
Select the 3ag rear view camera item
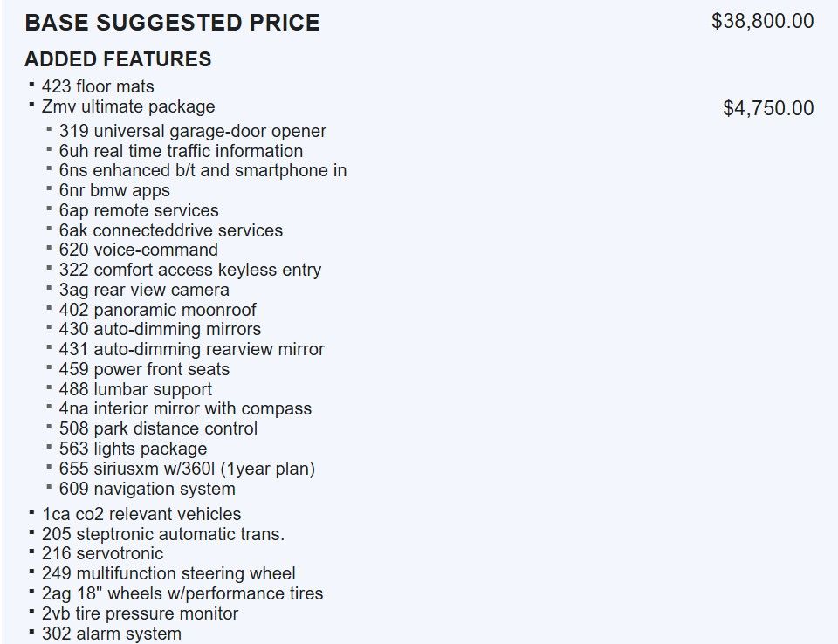pos(144,290)
